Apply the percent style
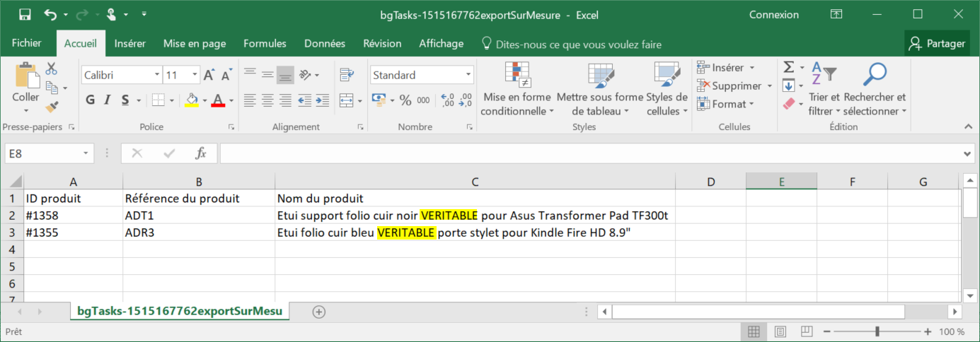 (405, 100)
